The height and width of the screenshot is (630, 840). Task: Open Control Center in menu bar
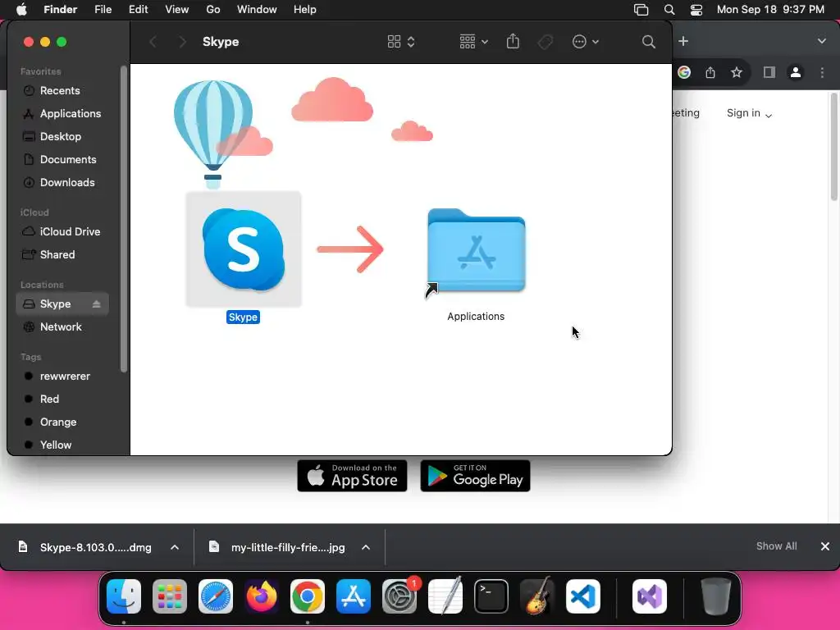coord(696,10)
